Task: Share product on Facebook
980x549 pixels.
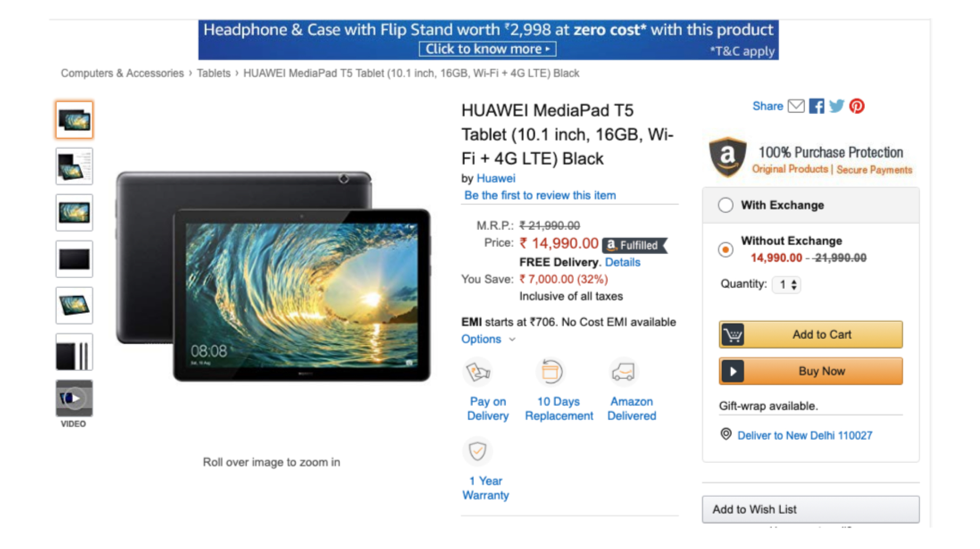Action: click(816, 106)
